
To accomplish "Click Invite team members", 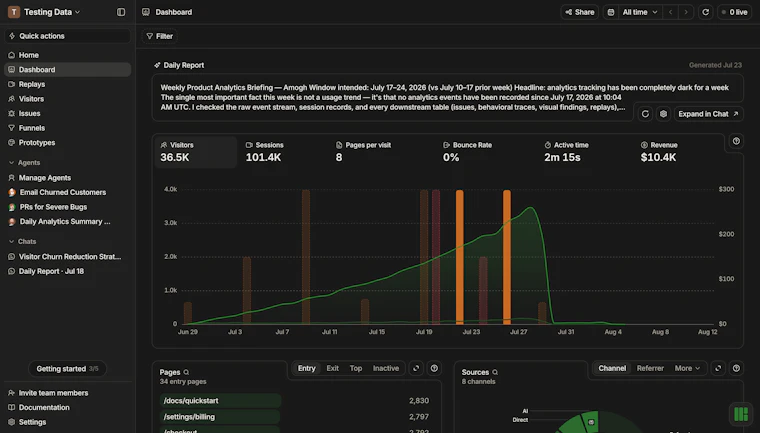I will [67, 393].
